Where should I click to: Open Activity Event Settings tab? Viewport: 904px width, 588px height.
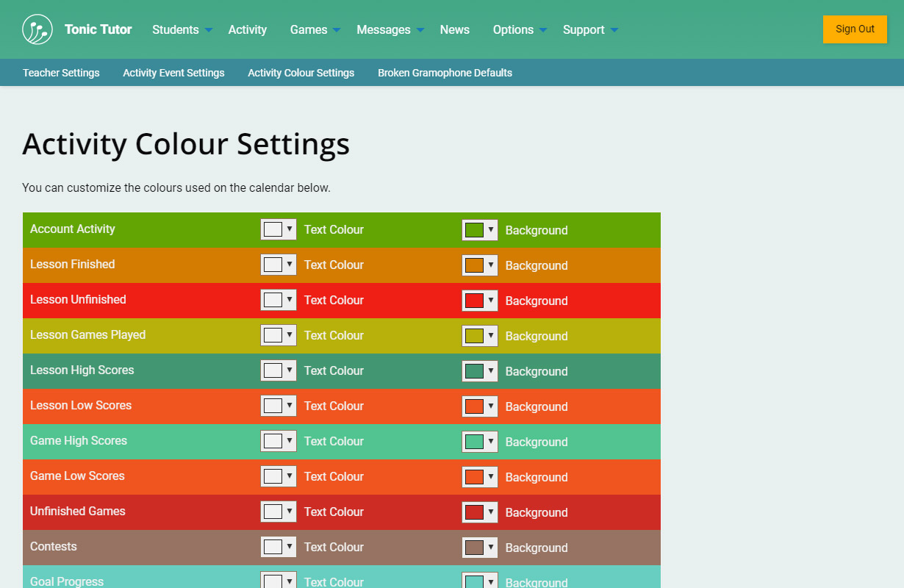(173, 73)
